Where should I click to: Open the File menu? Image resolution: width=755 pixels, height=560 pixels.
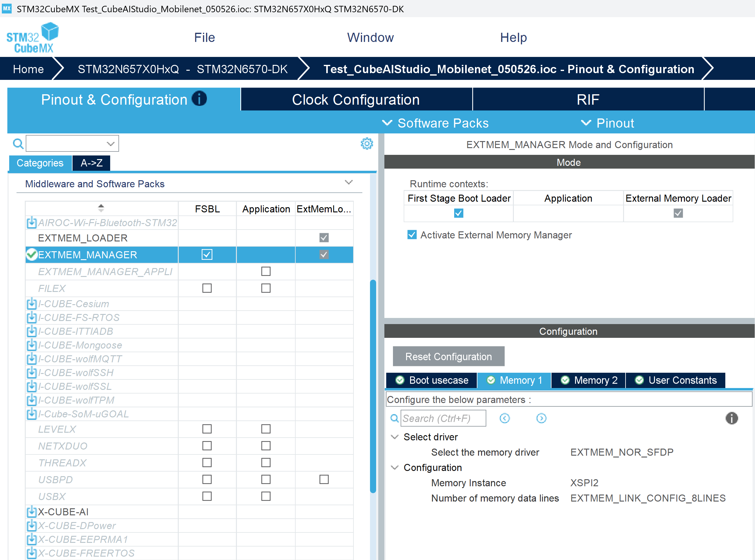(204, 37)
